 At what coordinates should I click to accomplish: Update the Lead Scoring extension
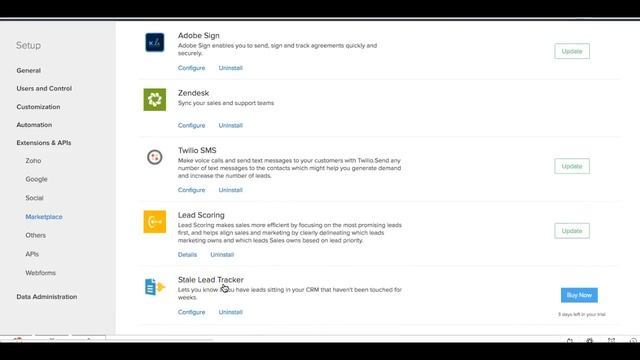tap(572, 231)
